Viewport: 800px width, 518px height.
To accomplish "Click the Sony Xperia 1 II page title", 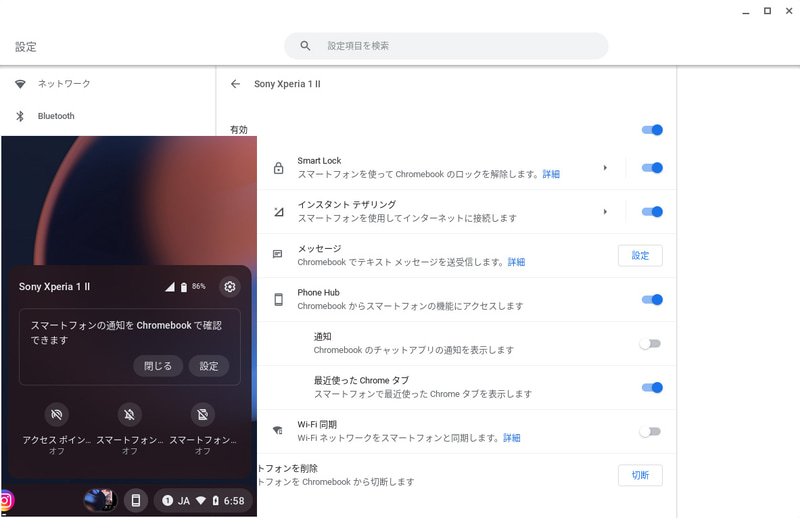I will (287, 84).
